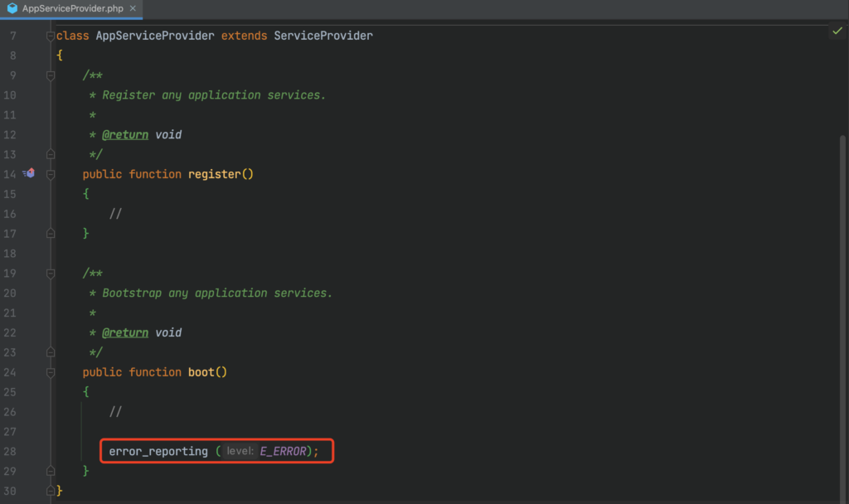
Task: Click the fold end marker at line 29
Action: [51, 471]
